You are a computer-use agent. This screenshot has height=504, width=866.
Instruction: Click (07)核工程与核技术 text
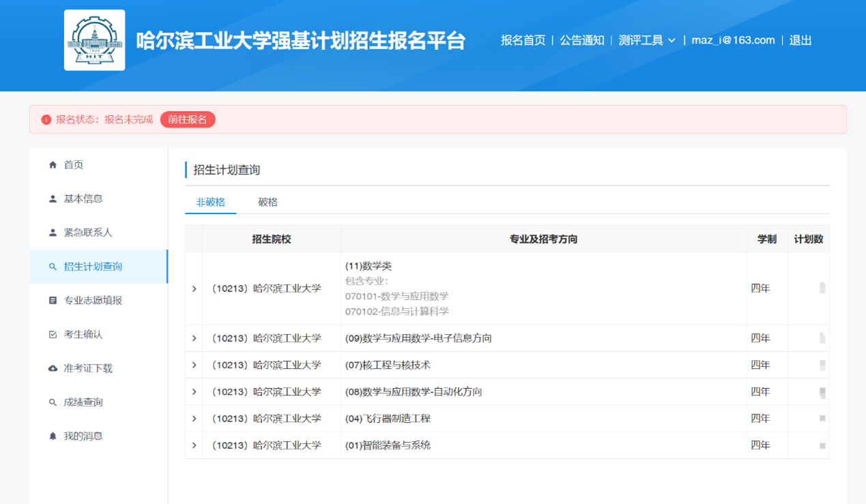tap(388, 365)
